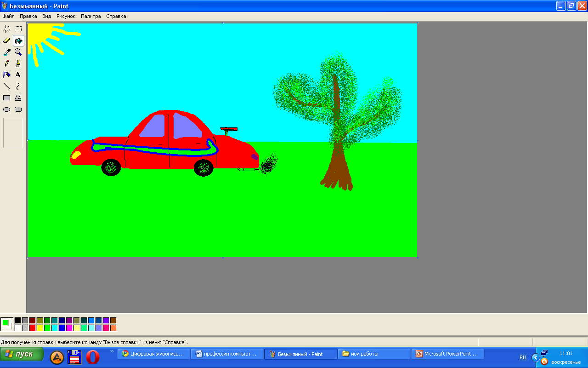Expand the quick launch chevron on taskbar
The height and width of the screenshot is (368, 588).
tap(112, 351)
